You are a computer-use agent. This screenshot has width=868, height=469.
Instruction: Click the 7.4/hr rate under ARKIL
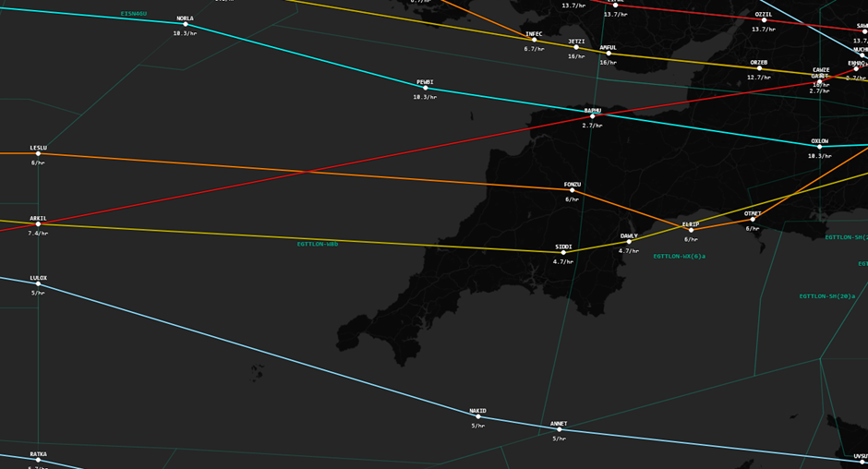38,234
